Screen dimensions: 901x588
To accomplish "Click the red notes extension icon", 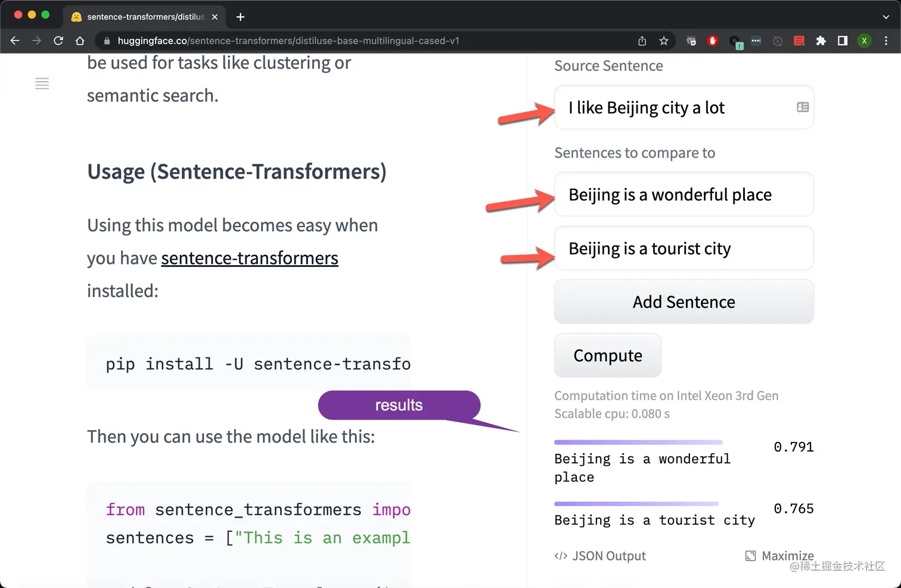I will (799, 41).
